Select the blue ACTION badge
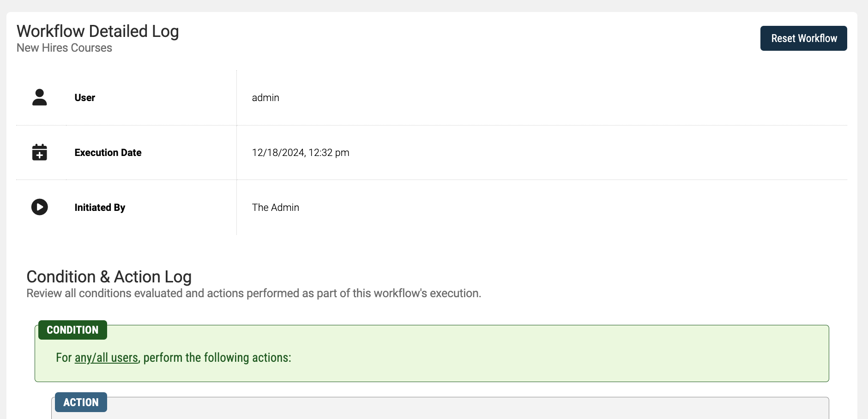Viewport: 868px width, 419px height. click(x=81, y=402)
